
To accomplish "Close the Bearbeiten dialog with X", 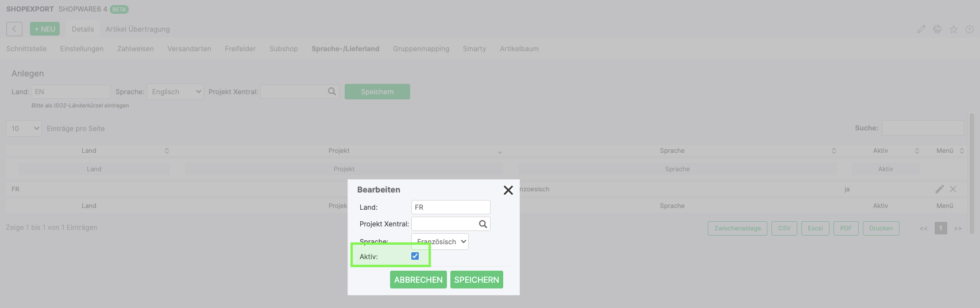I will pos(508,190).
